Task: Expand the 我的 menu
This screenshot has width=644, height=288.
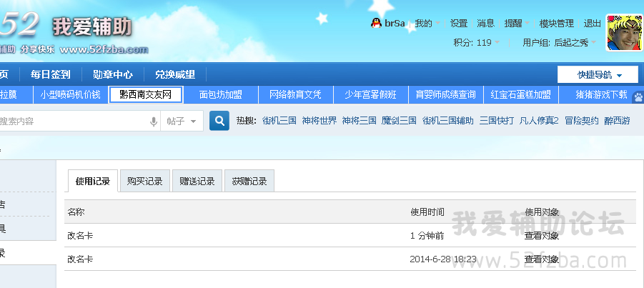Action: click(427, 24)
